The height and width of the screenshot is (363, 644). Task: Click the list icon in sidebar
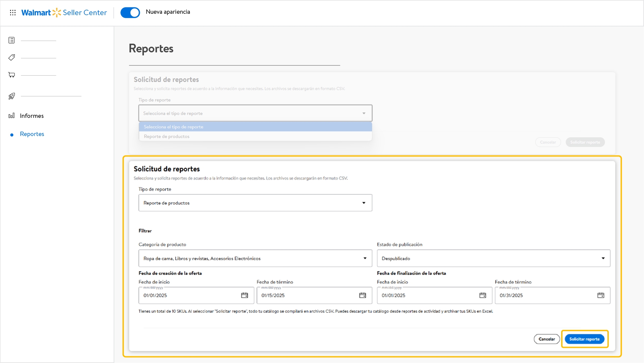[x=12, y=40]
